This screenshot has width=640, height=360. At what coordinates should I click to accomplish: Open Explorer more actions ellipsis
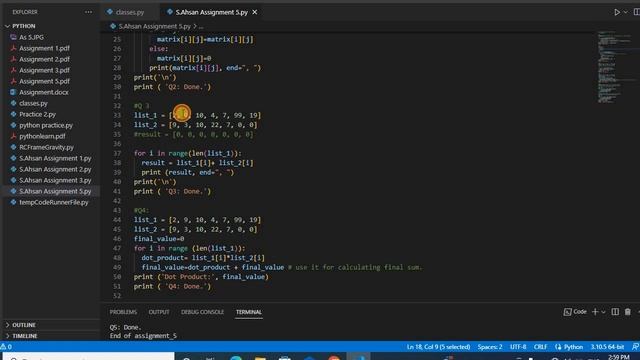88,12
